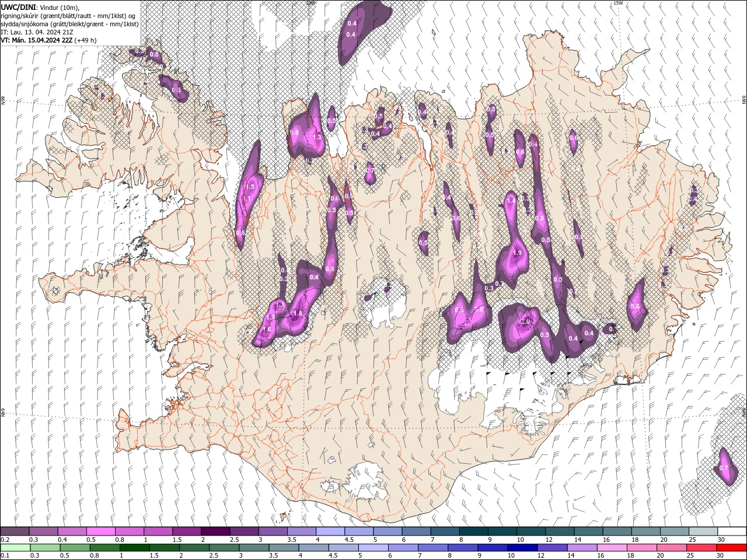Click the "2.0" precipitation value on the map
The height and width of the screenshot is (560, 747).
pos(525,321)
